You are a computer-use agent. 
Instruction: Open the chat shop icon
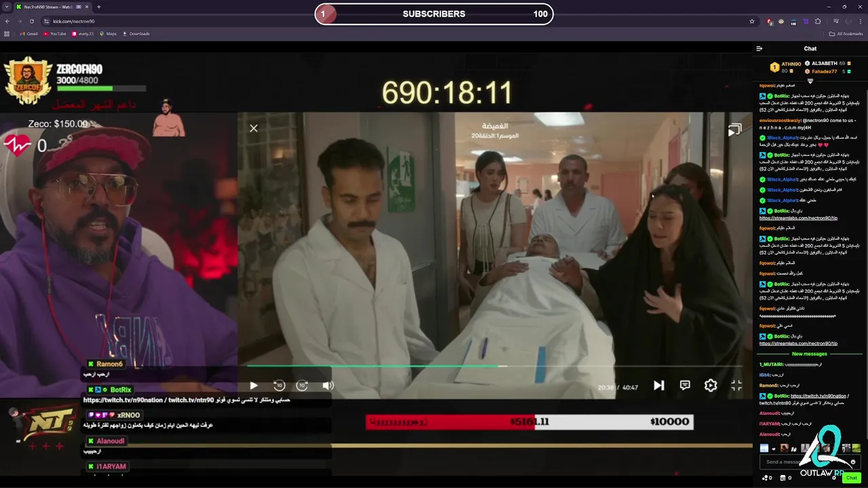click(x=785, y=478)
